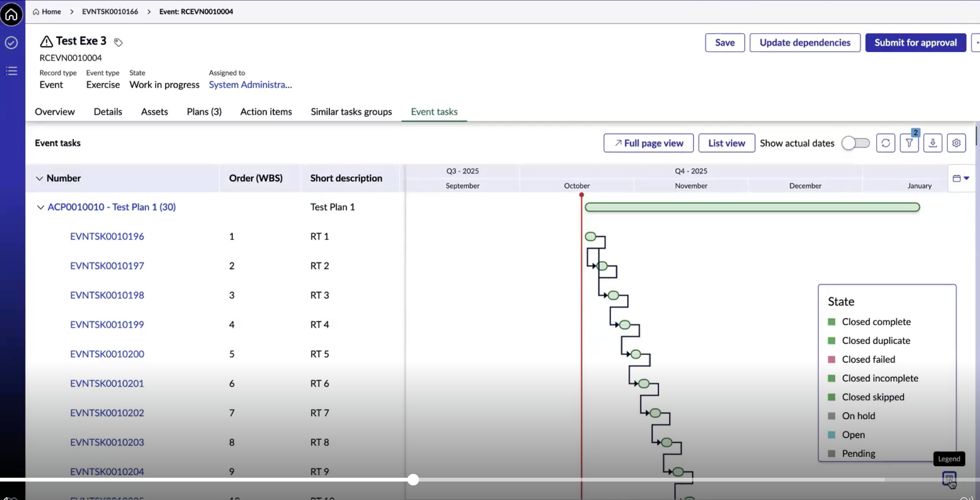
Task: Collapse the ACP0010010 Test Plan 1 group
Action: [x=40, y=207]
